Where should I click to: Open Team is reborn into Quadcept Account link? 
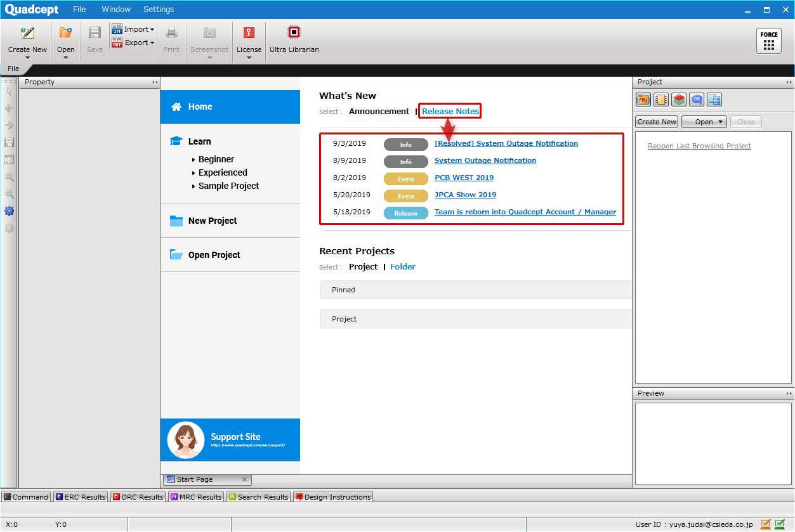(x=525, y=212)
